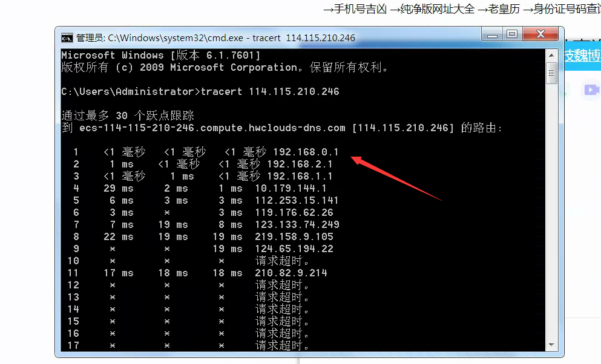Viewport: 601px width, 364px height.
Task: Click the hwclouds-dns.com route header line
Action: [x=242, y=128]
